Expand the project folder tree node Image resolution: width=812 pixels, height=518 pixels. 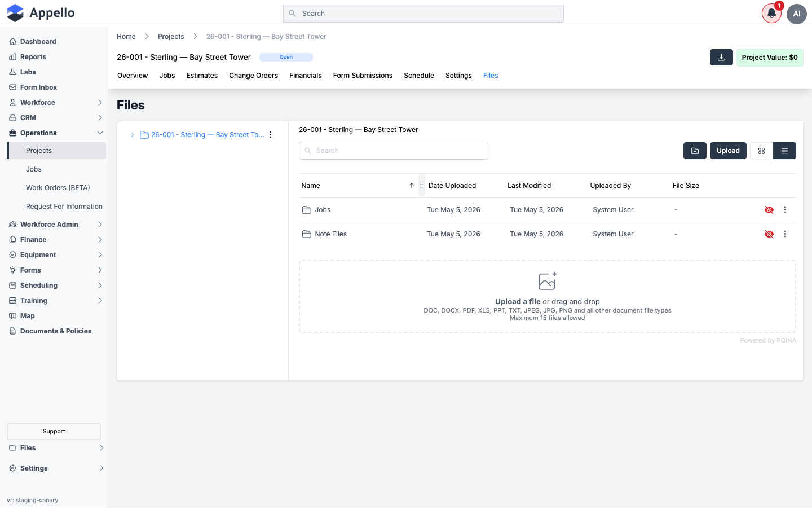pyautogui.click(x=133, y=135)
